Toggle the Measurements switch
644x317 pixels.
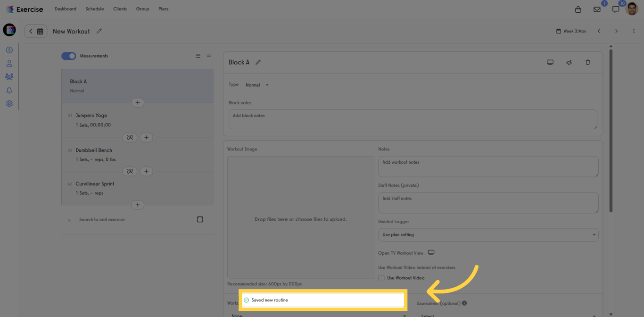coord(69,56)
